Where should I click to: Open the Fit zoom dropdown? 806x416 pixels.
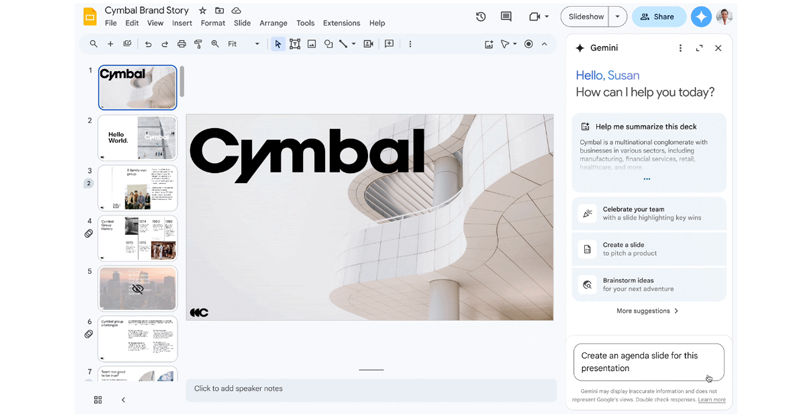[243, 44]
